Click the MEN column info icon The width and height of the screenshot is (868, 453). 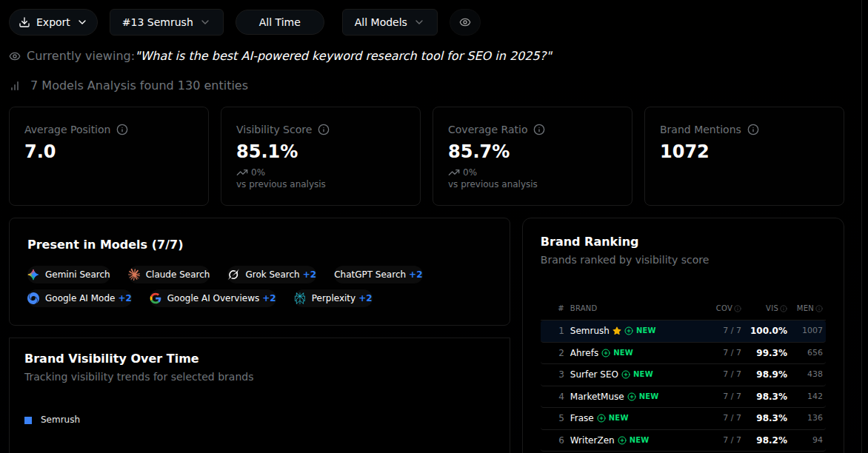pos(819,309)
